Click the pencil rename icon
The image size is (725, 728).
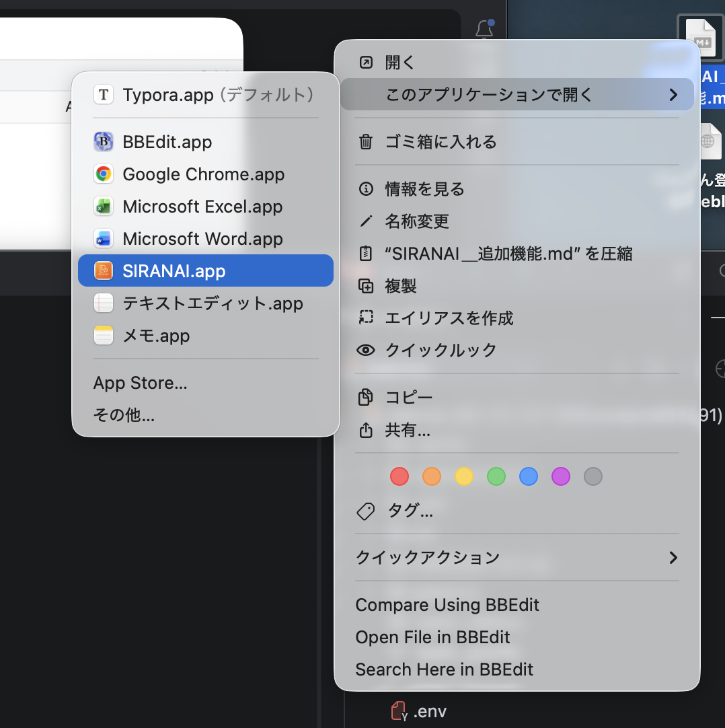pyautogui.click(x=366, y=221)
